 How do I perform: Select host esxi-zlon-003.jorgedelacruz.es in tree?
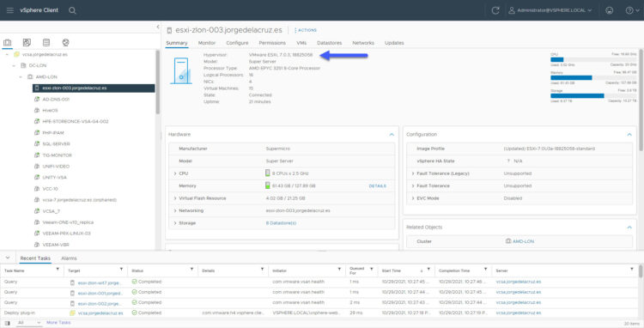94,88
